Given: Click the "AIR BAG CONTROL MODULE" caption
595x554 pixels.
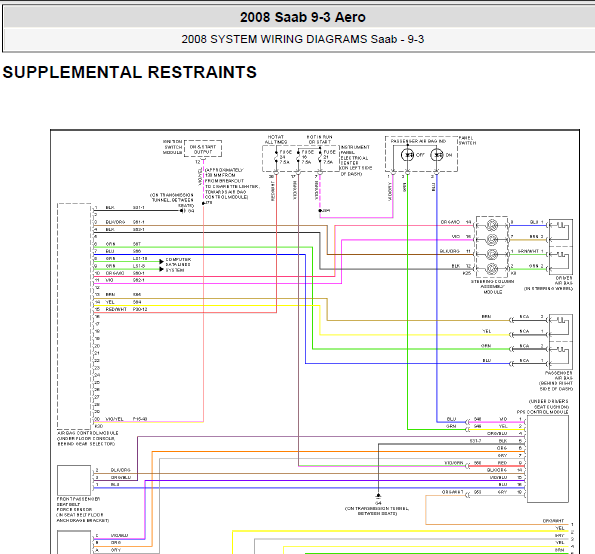Looking at the screenshot, I should 88,433.
